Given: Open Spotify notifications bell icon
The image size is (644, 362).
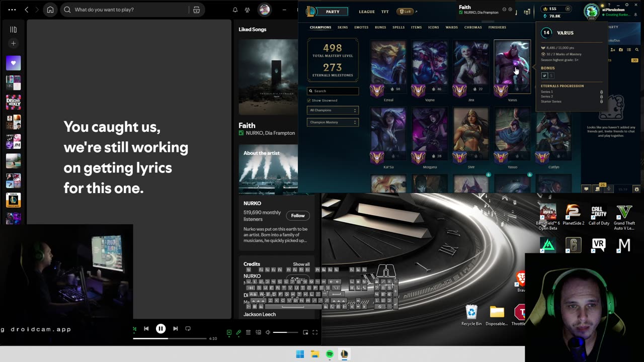Looking at the screenshot, I should pos(235,10).
